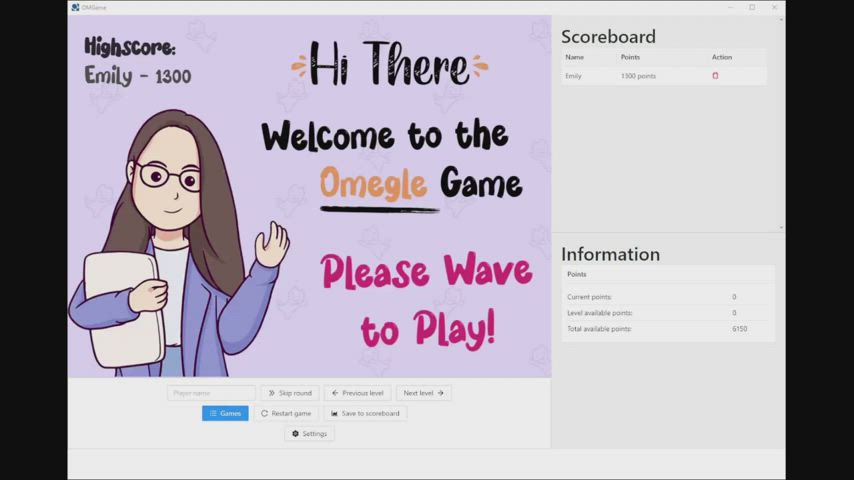This screenshot has width=854, height=480.
Task: Click the Skip round button
Action: click(290, 393)
